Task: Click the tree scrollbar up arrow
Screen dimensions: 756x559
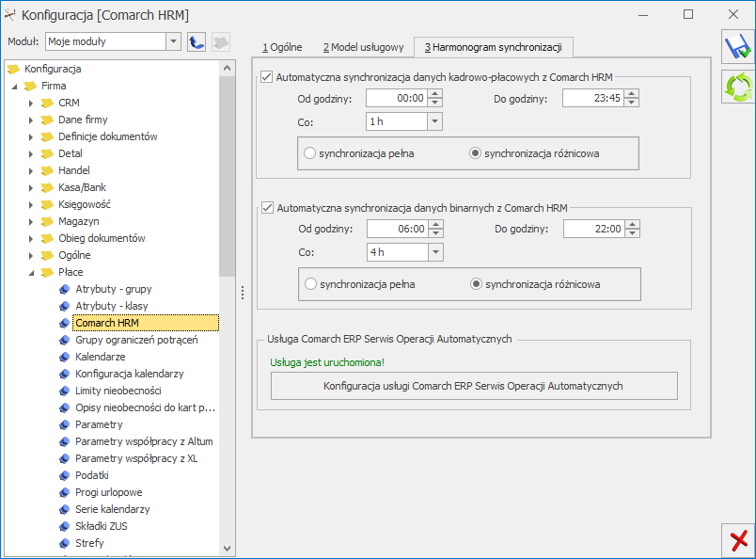Action: click(x=228, y=69)
